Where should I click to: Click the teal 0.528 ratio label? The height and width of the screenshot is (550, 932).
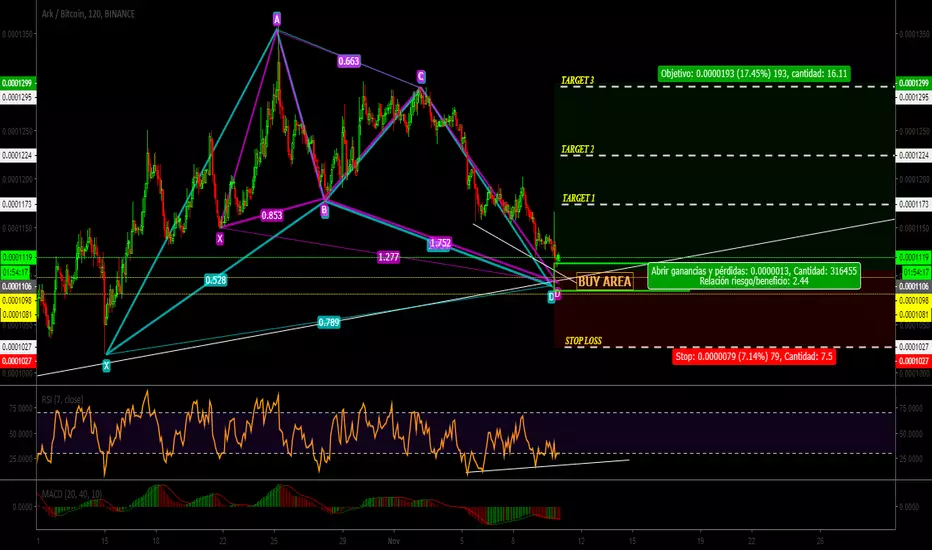point(216,280)
